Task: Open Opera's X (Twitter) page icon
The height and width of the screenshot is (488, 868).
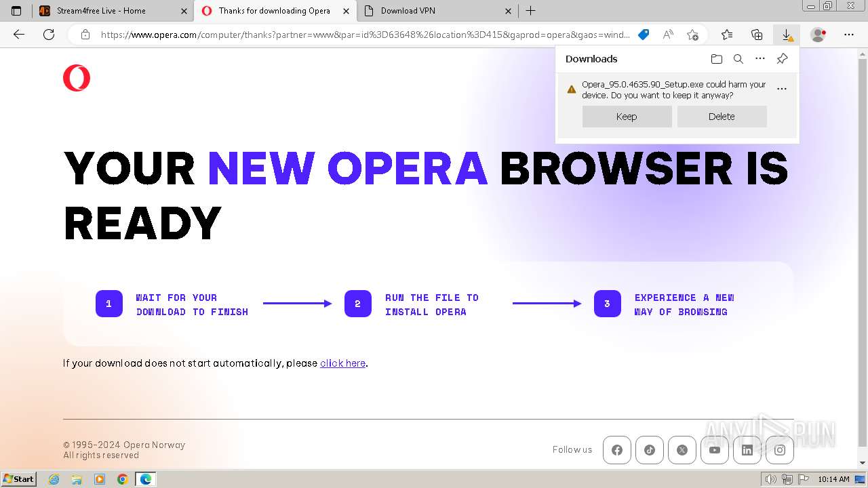Action: (x=682, y=450)
